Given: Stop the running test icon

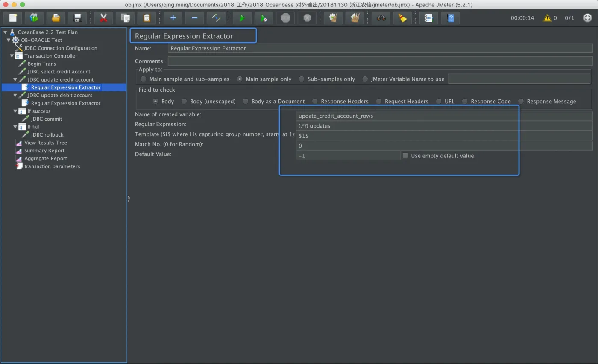Looking at the screenshot, I should coord(285,18).
